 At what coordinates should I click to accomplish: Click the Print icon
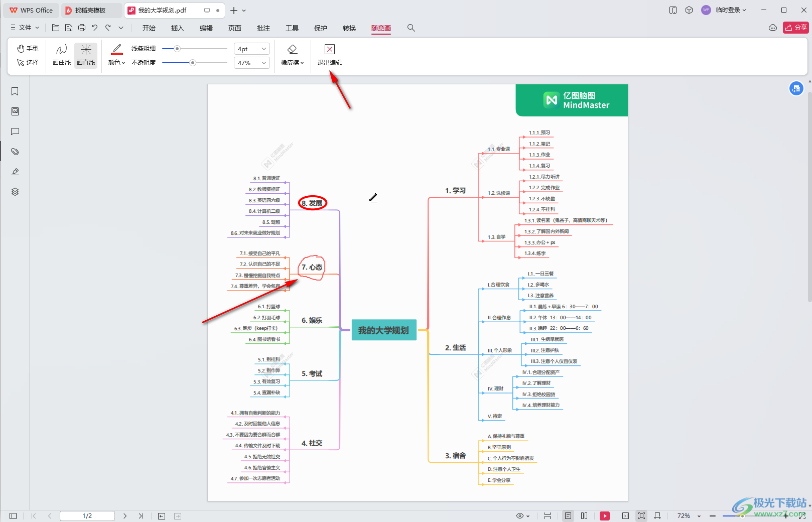pos(82,28)
